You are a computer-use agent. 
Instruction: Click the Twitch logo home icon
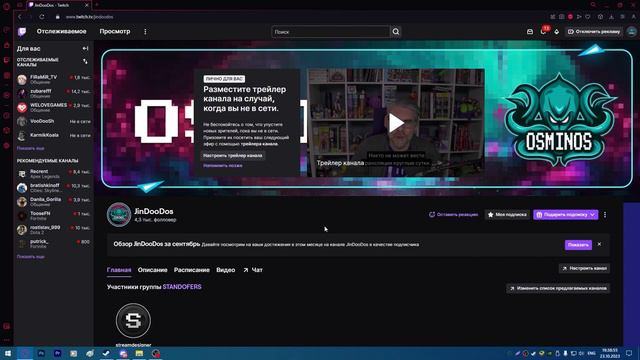[22, 31]
